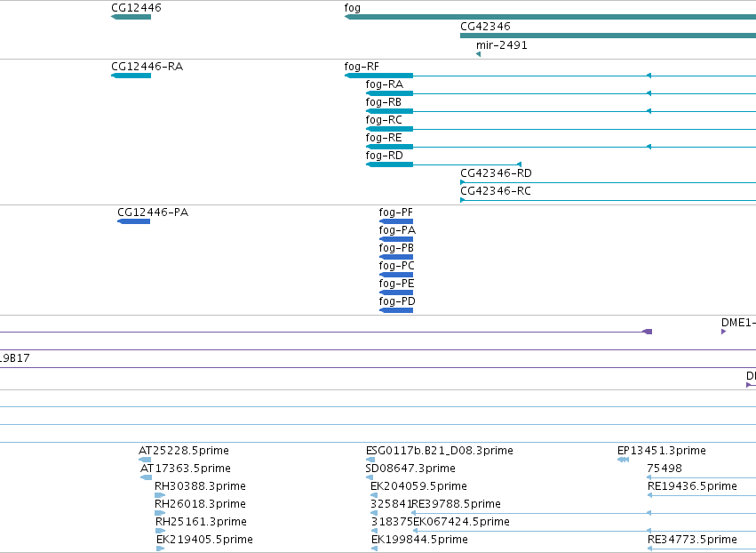
Task: Select the CG42346-RC transcript label
Action: [496, 191]
